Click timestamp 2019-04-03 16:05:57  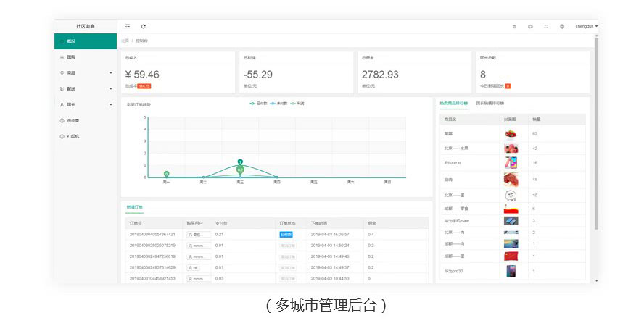(x=330, y=235)
